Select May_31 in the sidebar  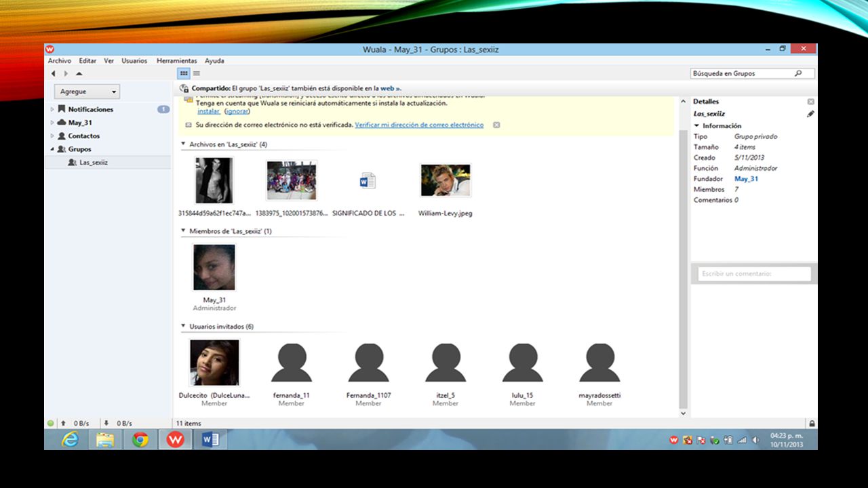(80, 123)
